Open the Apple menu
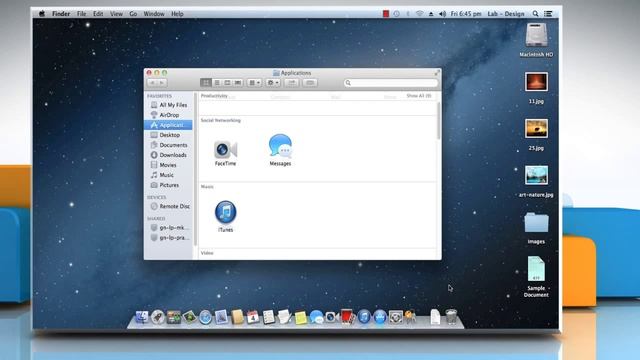The width and height of the screenshot is (640, 360). 42,13
